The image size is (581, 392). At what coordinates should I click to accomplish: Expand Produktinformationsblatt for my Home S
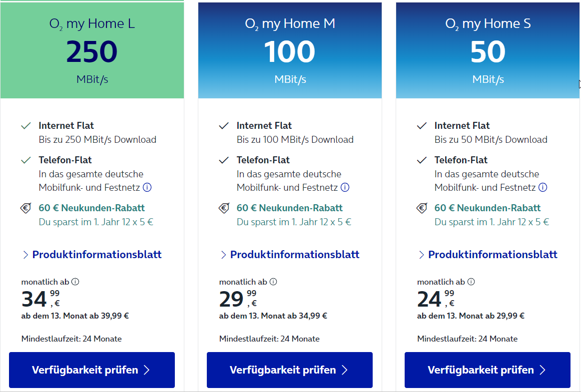point(488,255)
